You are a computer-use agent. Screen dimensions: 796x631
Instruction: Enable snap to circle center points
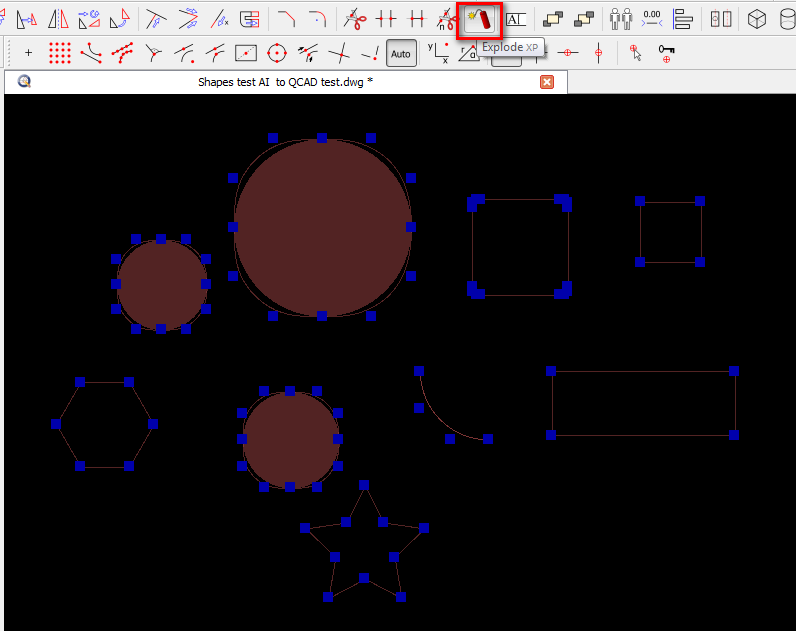point(278,53)
